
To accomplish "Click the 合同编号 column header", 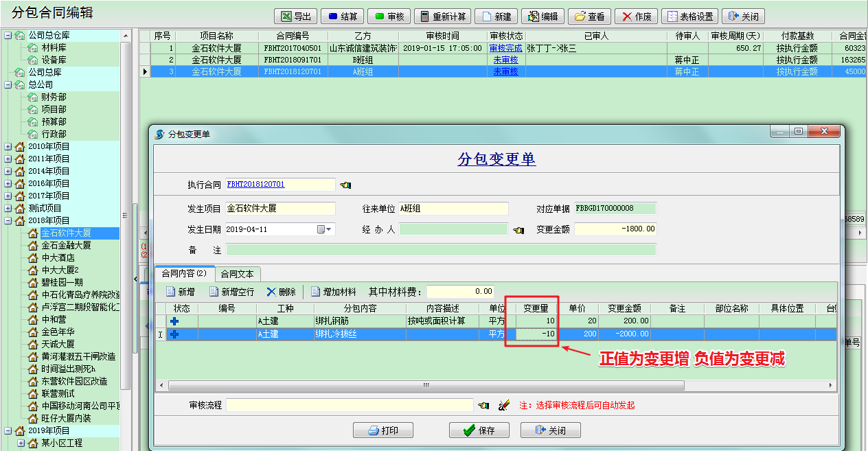I will click(293, 36).
